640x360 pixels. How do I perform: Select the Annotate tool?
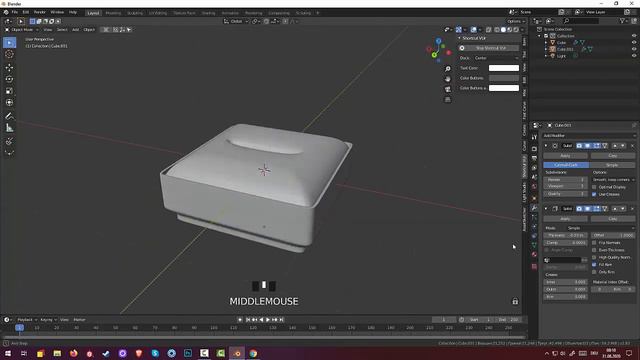(9, 116)
